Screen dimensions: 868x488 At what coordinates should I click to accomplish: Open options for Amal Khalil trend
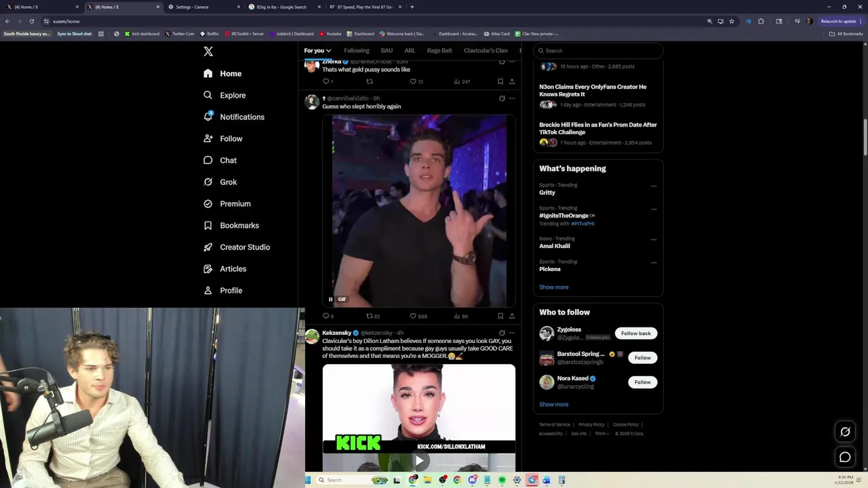(x=654, y=240)
